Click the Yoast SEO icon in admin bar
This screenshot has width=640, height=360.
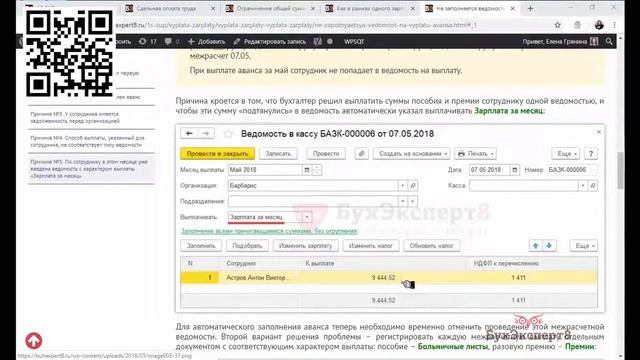(318, 41)
